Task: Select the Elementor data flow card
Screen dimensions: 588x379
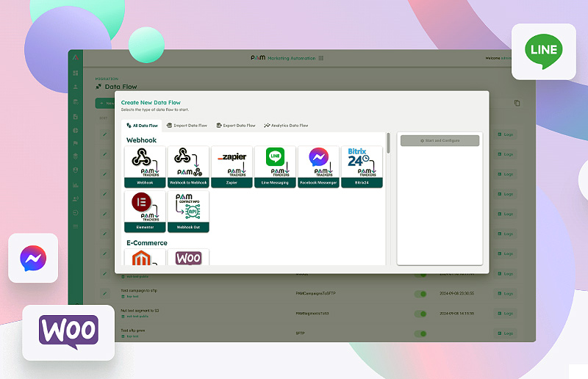Action: pyautogui.click(x=145, y=212)
